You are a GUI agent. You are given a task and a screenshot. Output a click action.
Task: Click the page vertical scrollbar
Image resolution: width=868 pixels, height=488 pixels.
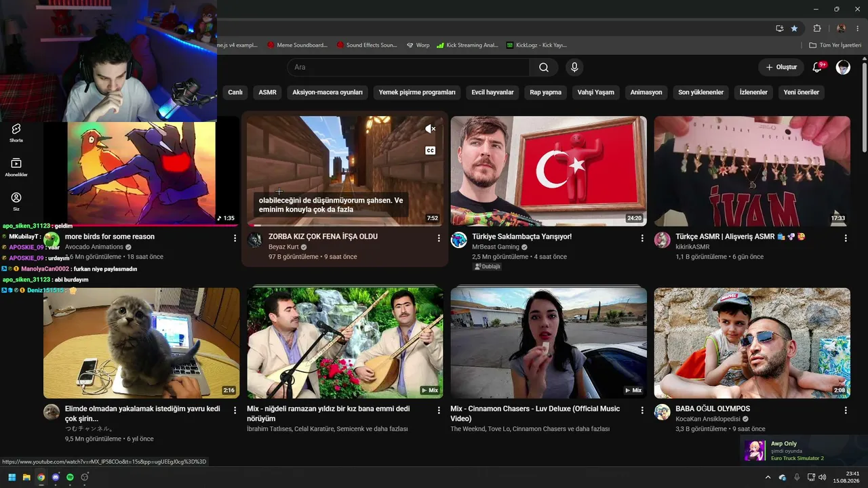(x=864, y=108)
